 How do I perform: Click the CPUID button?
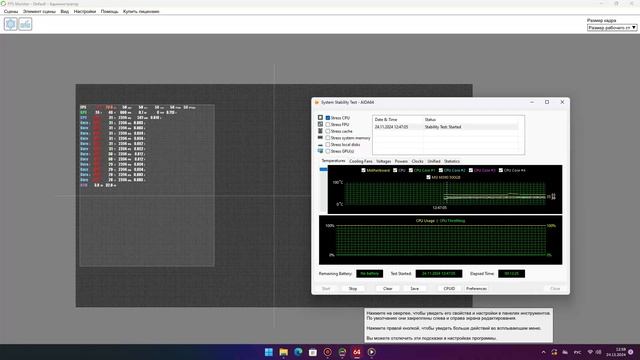449,289
